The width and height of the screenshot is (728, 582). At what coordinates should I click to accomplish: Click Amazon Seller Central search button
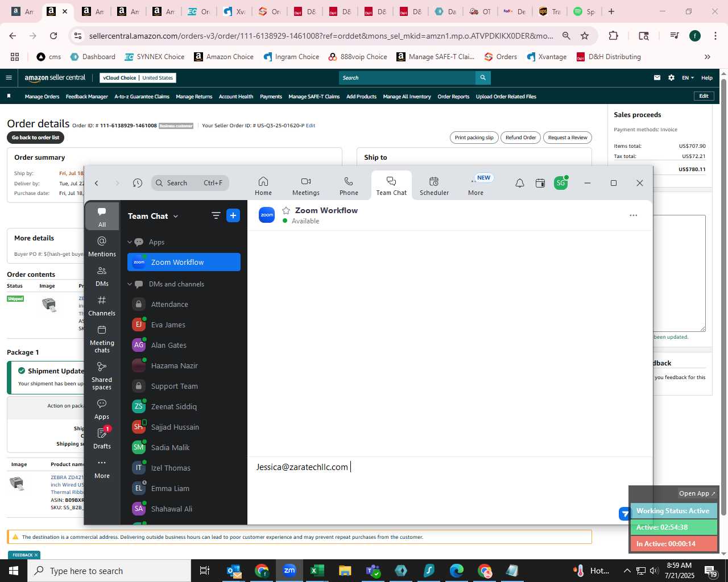[x=483, y=78]
